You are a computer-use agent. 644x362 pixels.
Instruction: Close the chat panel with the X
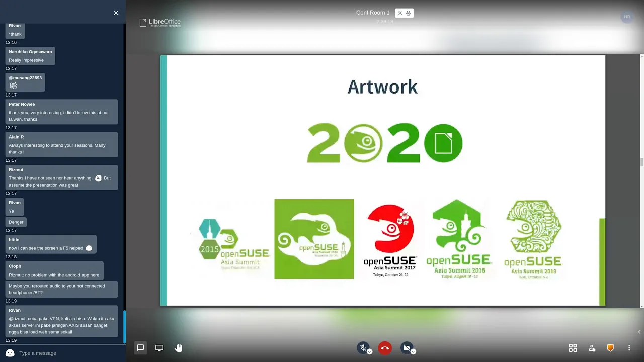tap(116, 13)
